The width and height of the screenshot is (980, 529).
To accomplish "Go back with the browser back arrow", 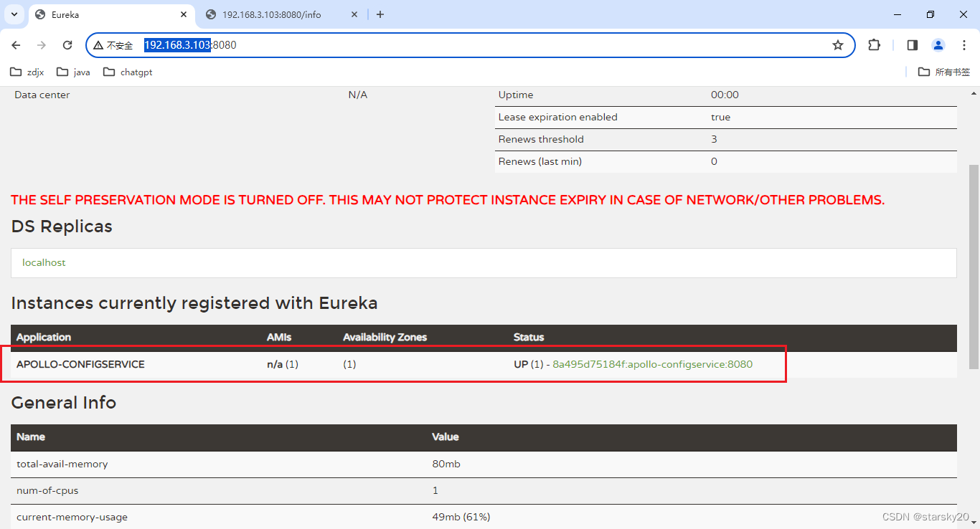I will click(16, 45).
